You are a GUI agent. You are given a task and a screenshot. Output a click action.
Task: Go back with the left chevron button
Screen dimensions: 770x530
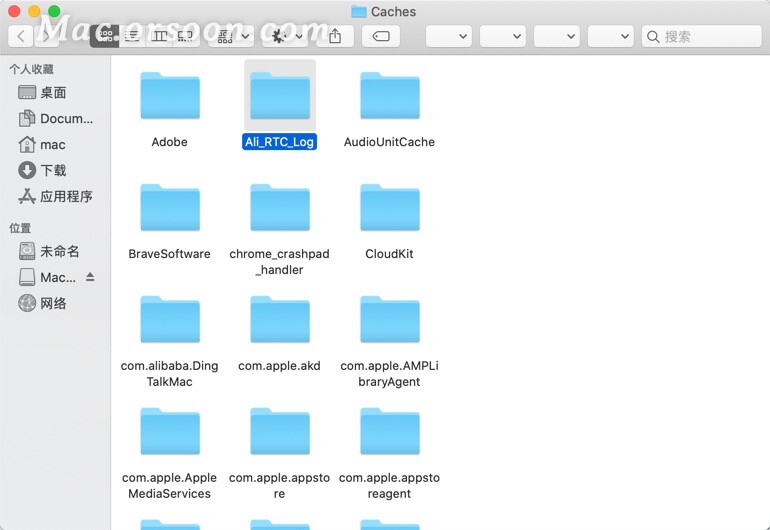point(21,36)
